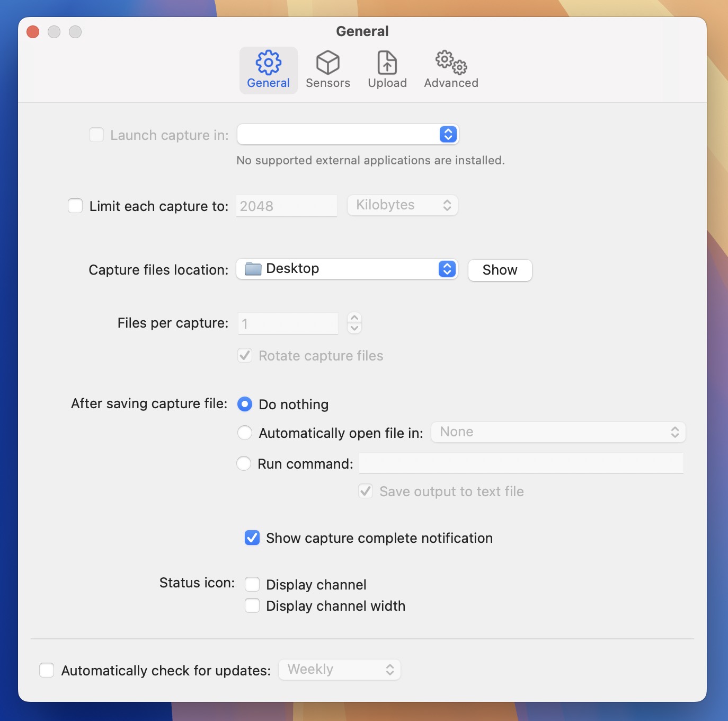
Task: Enable 'Display channel width'
Action: 252,605
